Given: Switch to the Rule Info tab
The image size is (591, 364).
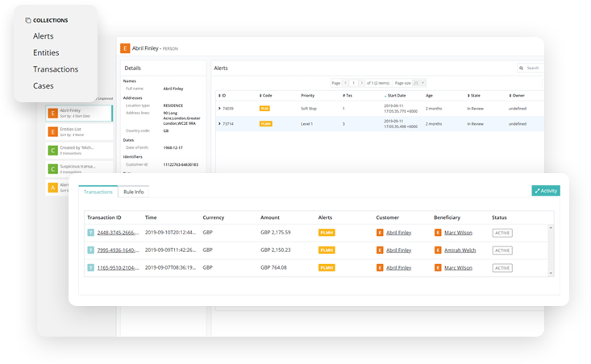Looking at the screenshot, I should pyautogui.click(x=133, y=192).
